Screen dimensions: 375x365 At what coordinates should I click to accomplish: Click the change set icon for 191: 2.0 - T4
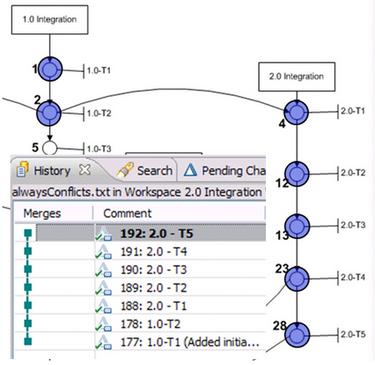[104, 252]
